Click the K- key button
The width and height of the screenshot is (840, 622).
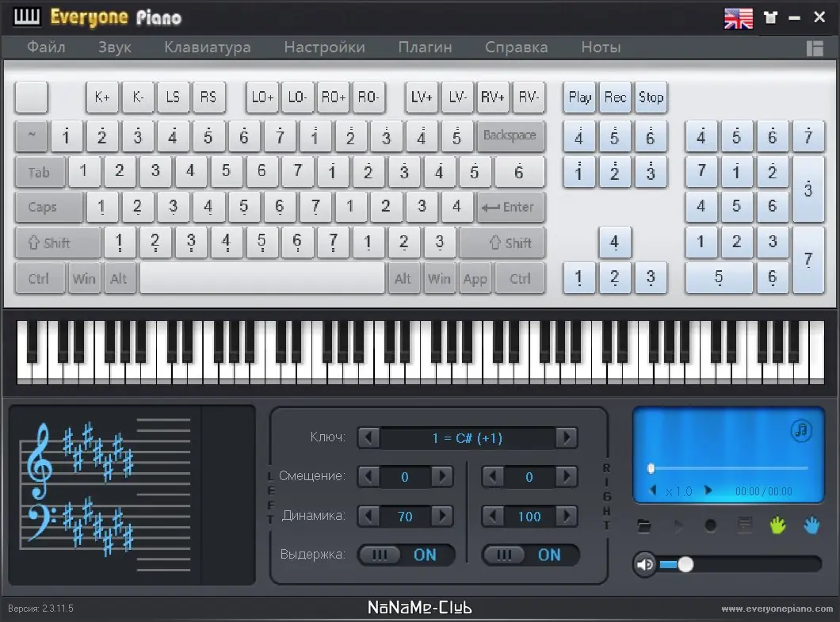(138, 97)
